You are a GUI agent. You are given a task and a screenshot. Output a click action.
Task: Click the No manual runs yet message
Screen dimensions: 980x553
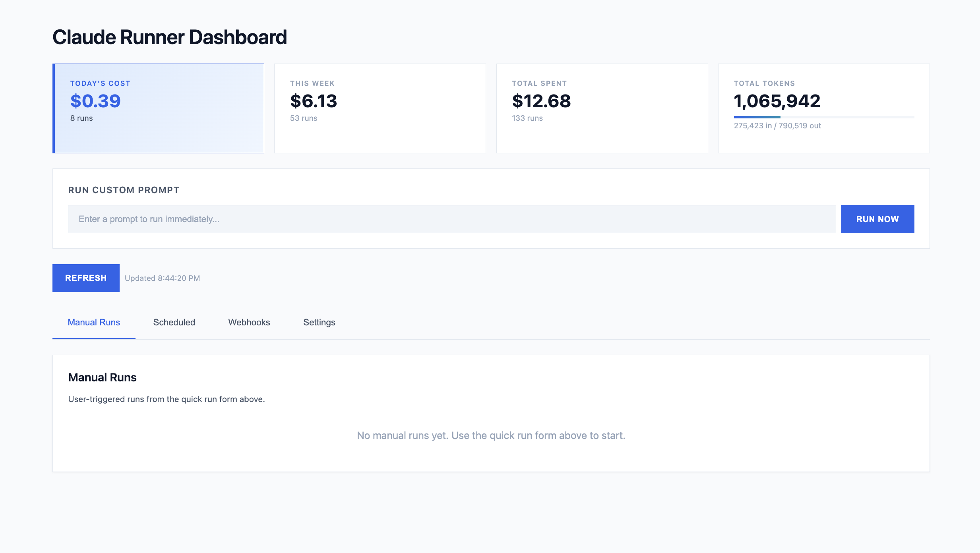(x=491, y=435)
